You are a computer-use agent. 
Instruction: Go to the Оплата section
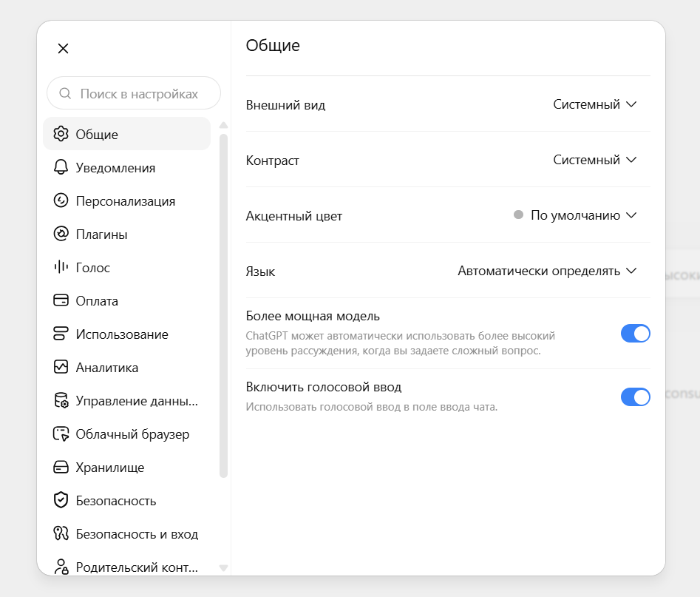[127, 301]
